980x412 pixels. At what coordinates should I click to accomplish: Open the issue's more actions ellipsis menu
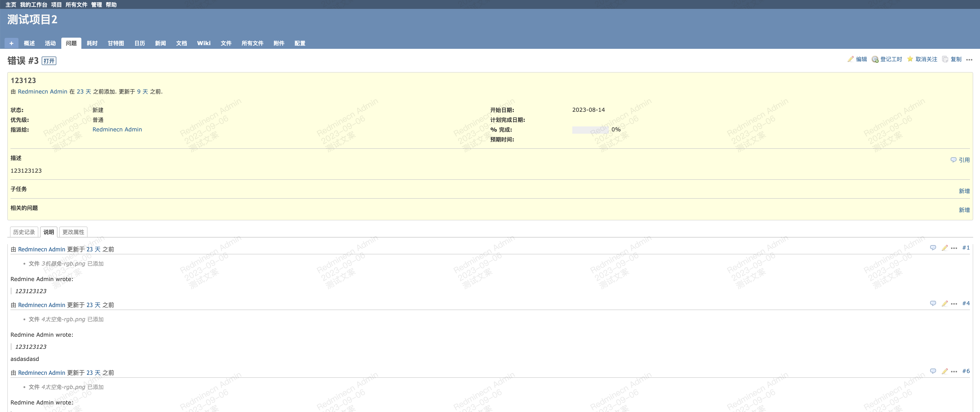click(x=969, y=60)
